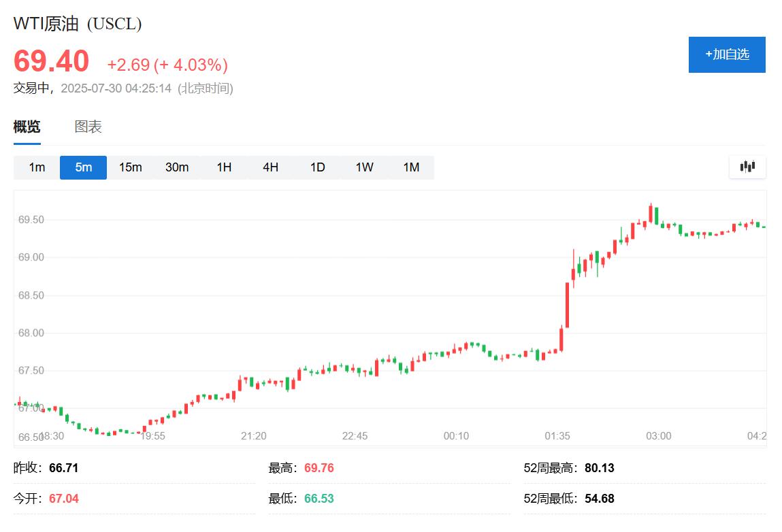Click the 最高 69.76 value

pyautogui.click(x=319, y=468)
